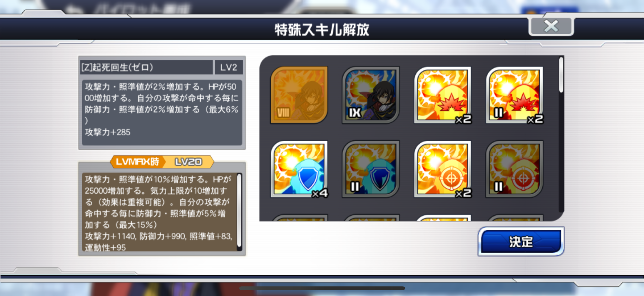The height and width of the screenshot is (296, 644).
Task: Tap the brown max-level skill description panel
Action: (159, 212)
